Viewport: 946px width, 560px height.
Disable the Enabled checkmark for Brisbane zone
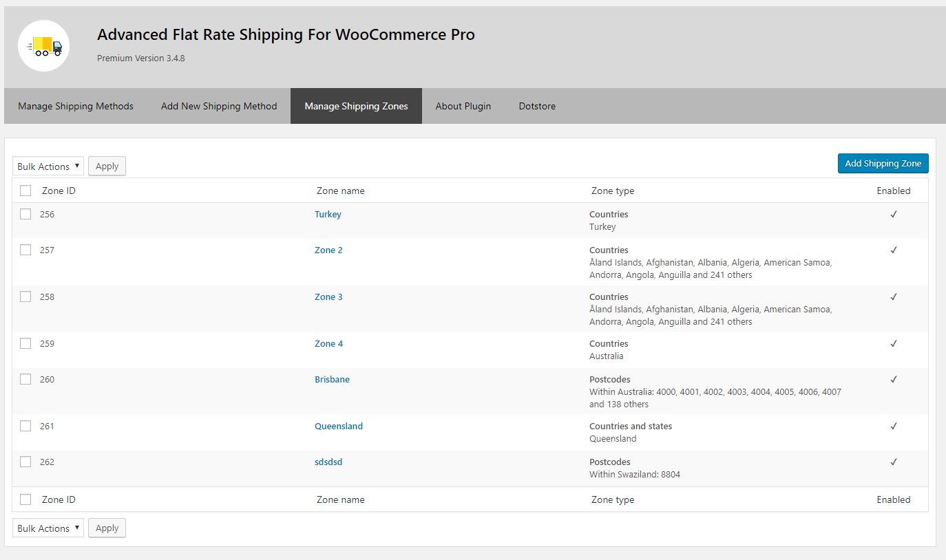(x=894, y=379)
